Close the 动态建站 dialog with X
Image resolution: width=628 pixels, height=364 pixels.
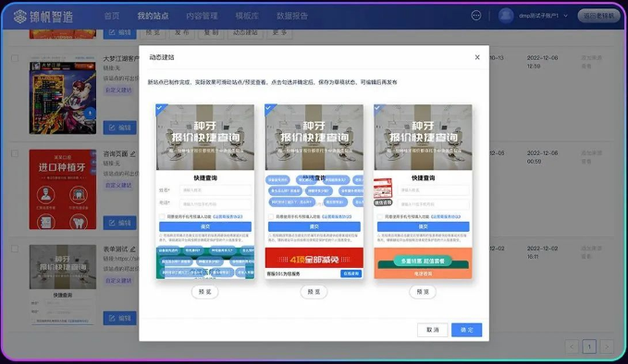(477, 57)
